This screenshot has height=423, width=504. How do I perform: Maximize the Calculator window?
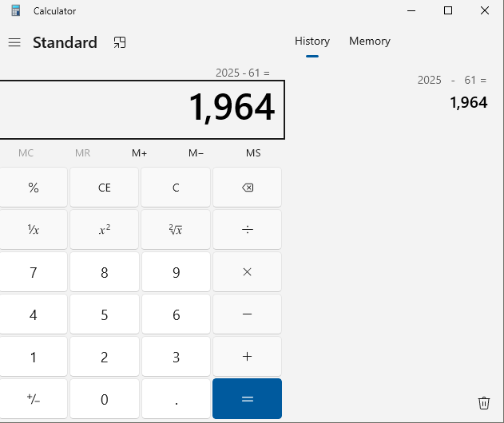[448, 11]
